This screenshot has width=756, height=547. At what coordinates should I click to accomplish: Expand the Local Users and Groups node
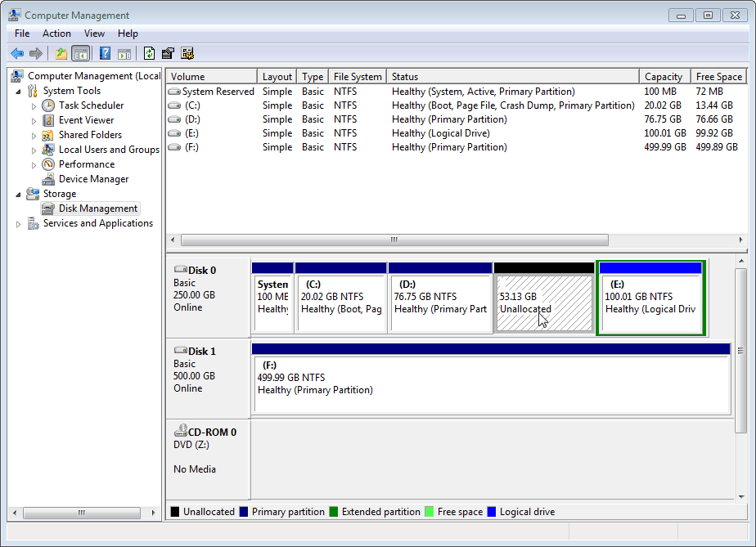34,150
